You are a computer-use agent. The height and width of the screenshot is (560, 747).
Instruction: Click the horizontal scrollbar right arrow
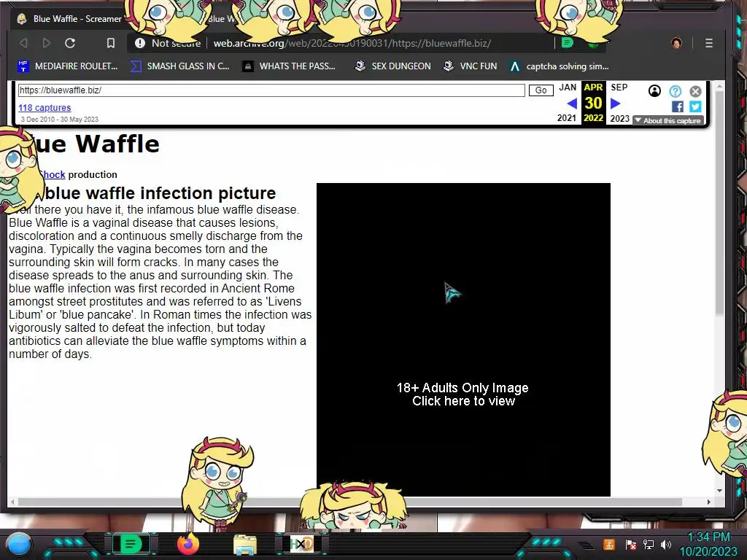coord(709,502)
